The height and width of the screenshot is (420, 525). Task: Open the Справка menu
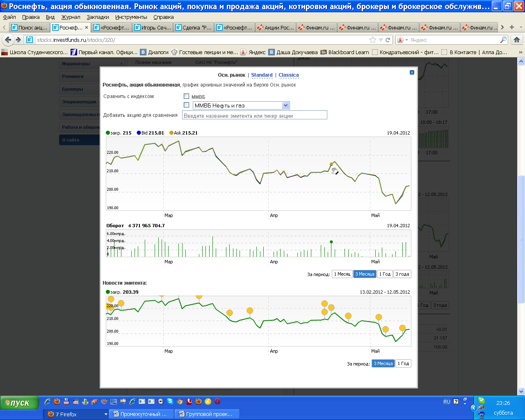pyautogui.click(x=163, y=17)
